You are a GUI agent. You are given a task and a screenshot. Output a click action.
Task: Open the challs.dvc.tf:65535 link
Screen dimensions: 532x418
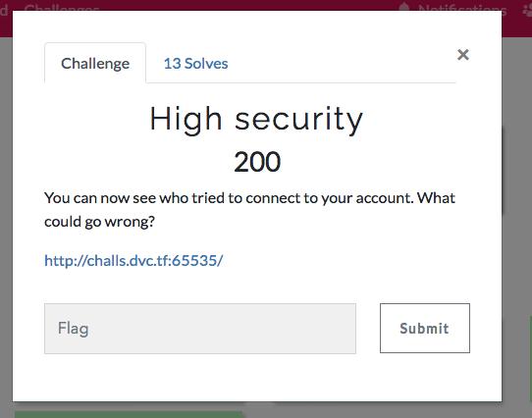coord(133,261)
